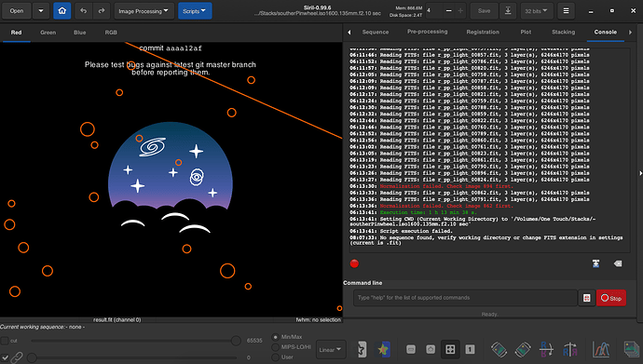Click the 'fwhm: no selection' status text
This screenshot has height=364, width=643.
(318, 319)
